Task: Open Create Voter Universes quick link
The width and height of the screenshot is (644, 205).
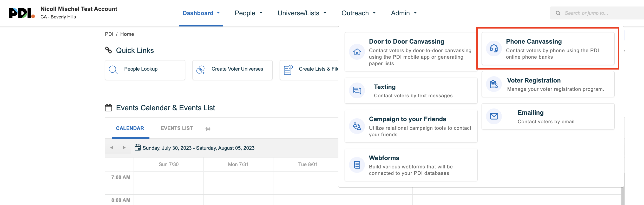Action: click(x=232, y=70)
